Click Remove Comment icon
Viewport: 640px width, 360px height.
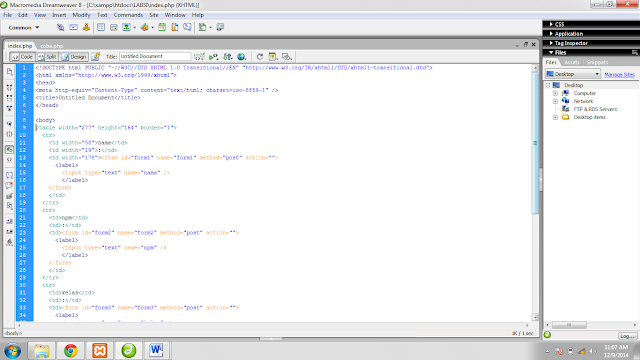9,186
